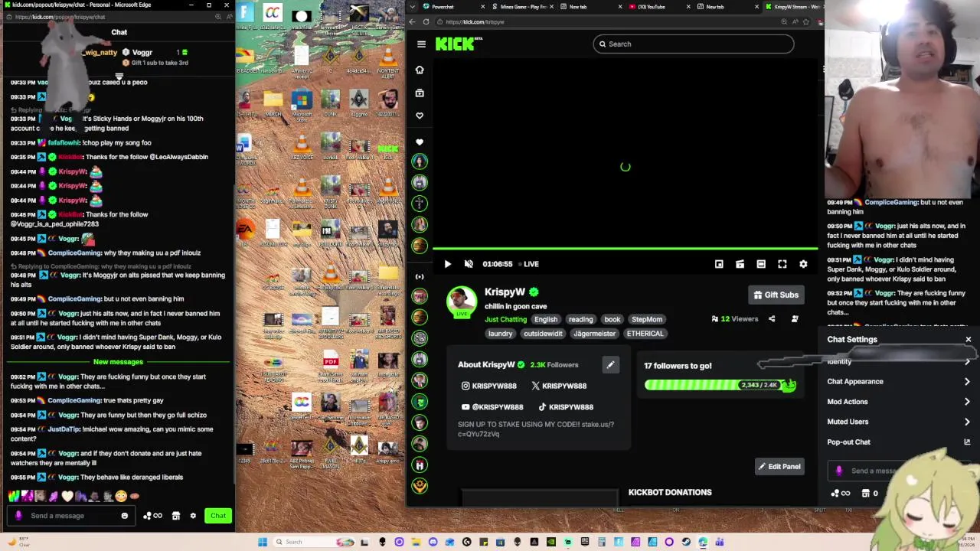
Task: Open the Browse icon in Kick sidebar
Action: (x=420, y=93)
